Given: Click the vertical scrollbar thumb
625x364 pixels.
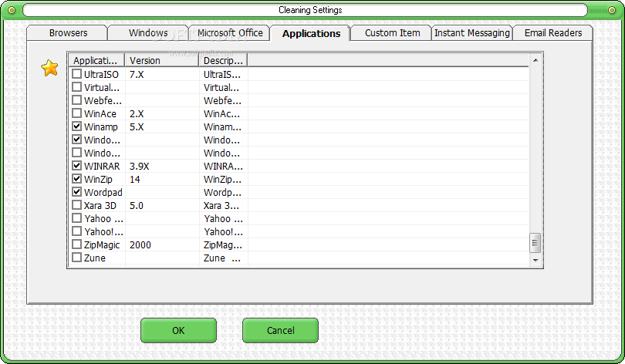Looking at the screenshot, I should [x=535, y=243].
